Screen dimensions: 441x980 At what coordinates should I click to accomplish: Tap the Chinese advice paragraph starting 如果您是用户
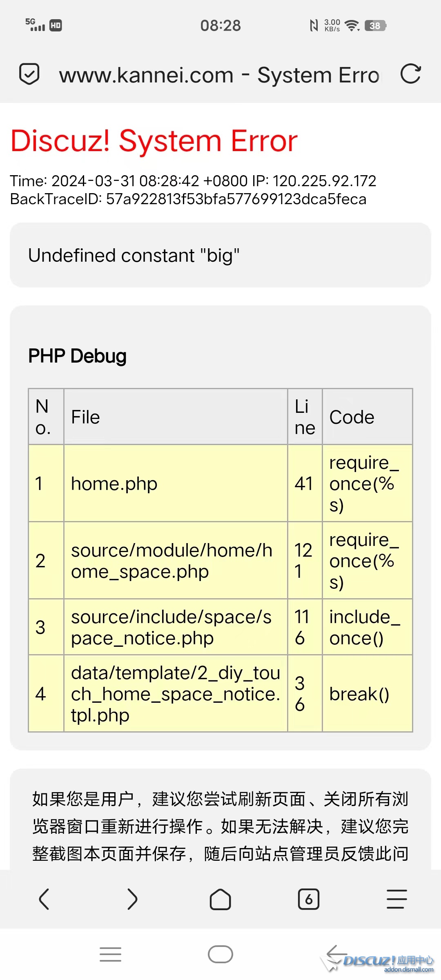point(220,826)
